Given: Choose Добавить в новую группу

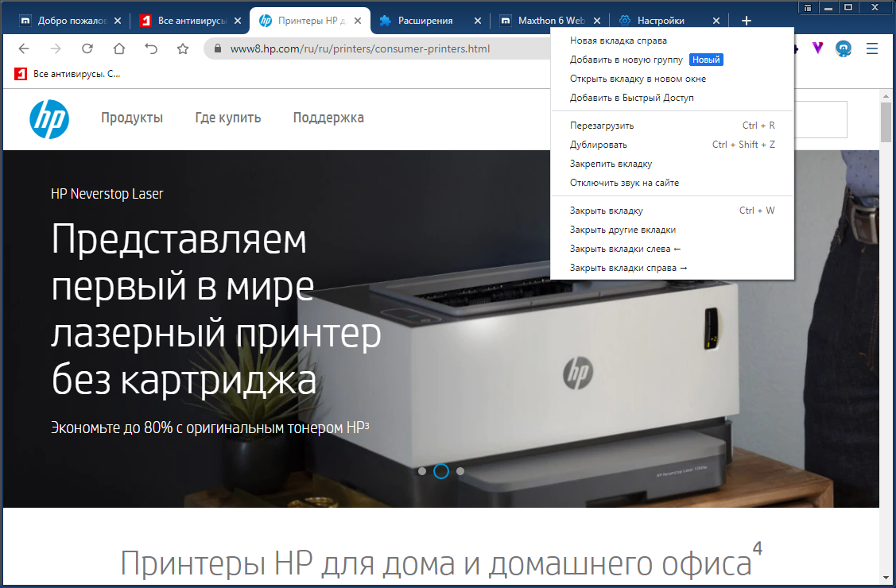Looking at the screenshot, I should tap(672, 60).
